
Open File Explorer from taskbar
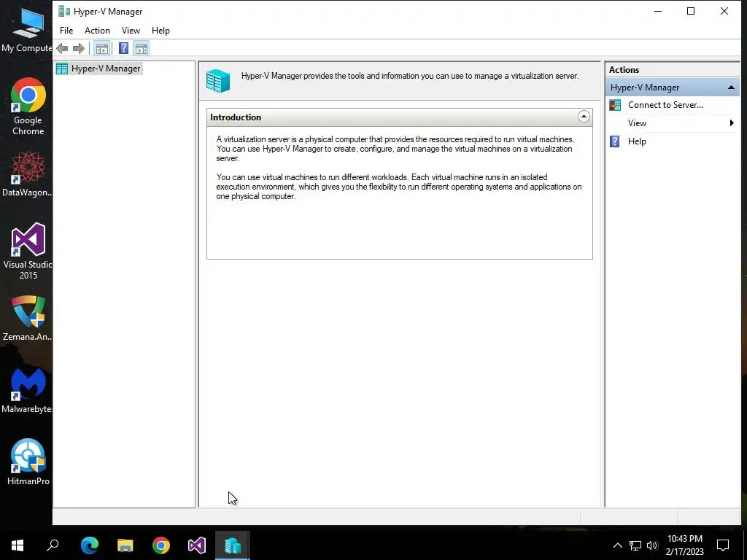[x=125, y=545]
